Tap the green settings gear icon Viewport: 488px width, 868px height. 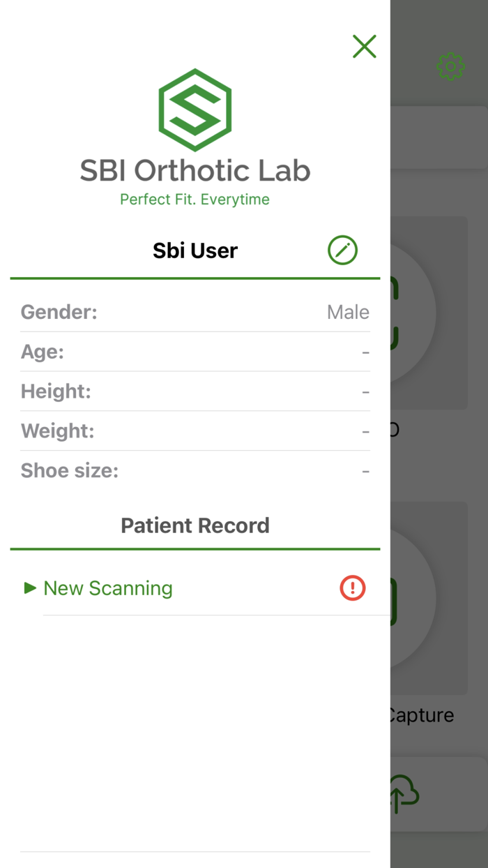(450, 66)
